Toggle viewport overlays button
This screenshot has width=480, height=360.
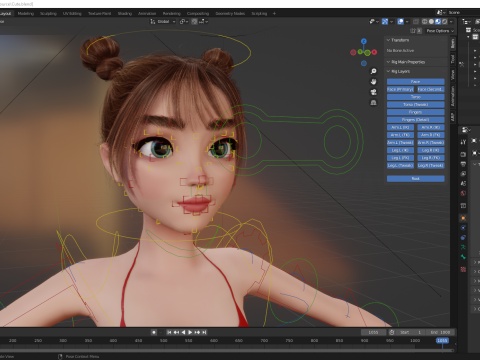pos(401,21)
